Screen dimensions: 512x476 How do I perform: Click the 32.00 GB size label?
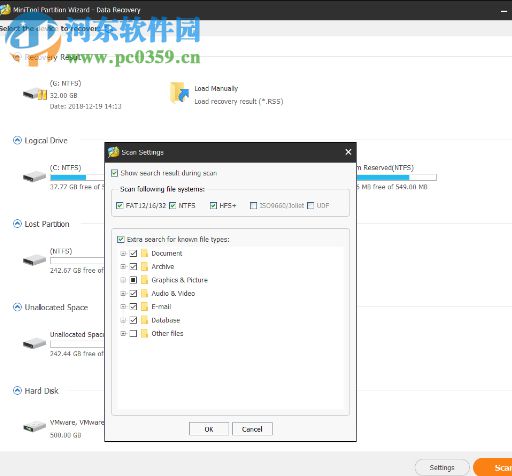[x=64, y=95]
